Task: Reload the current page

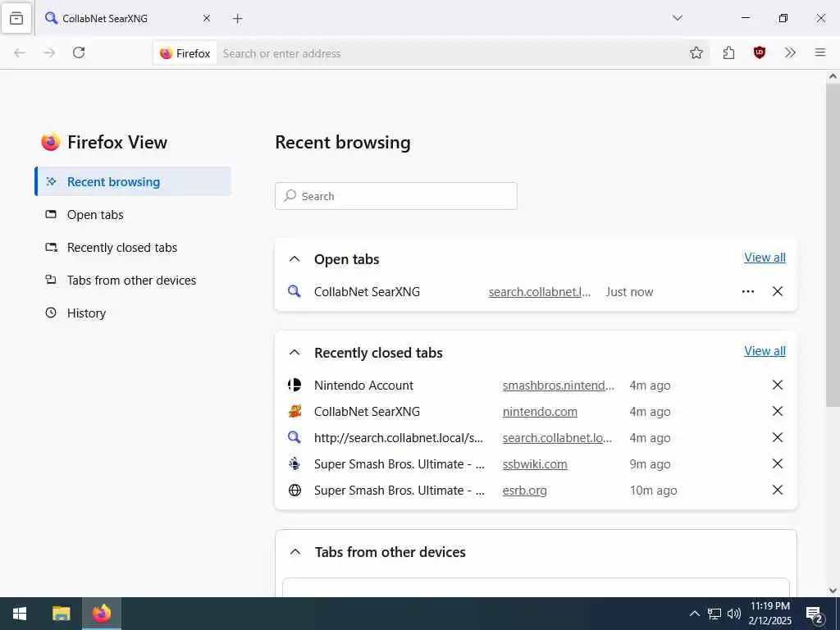Action: (x=79, y=52)
